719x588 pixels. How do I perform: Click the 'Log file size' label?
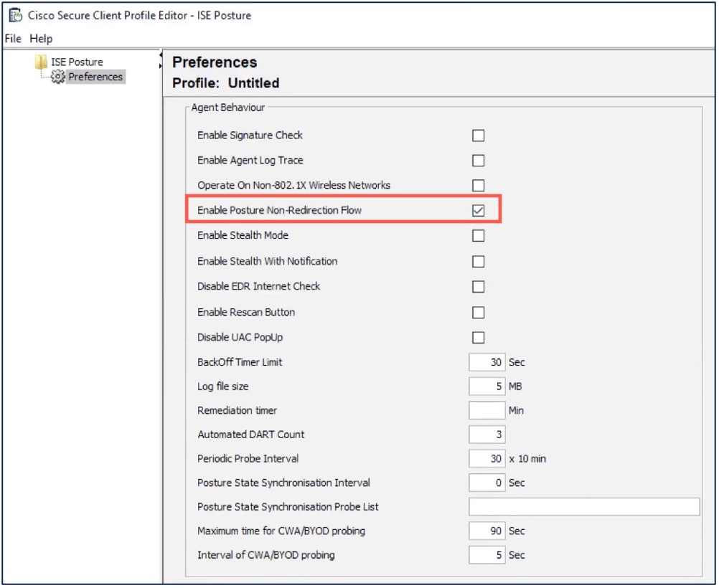click(x=223, y=387)
